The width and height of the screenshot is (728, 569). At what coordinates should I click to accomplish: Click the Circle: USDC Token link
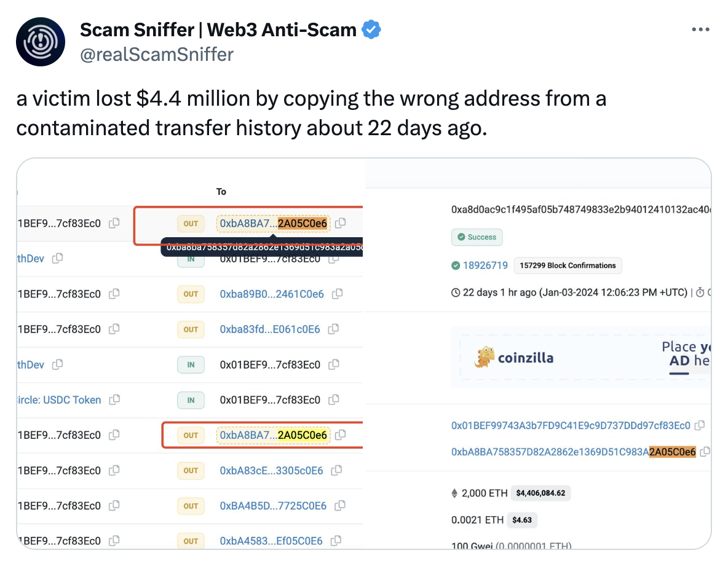(x=59, y=400)
